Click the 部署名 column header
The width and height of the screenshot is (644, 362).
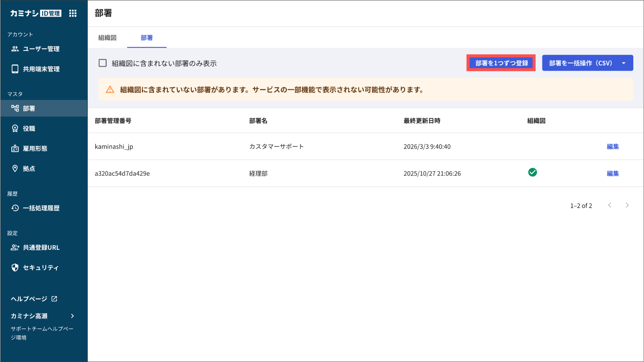click(x=258, y=121)
